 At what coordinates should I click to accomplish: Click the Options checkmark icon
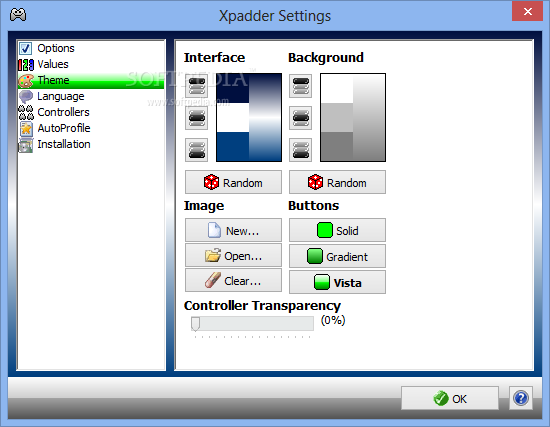point(26,48)
